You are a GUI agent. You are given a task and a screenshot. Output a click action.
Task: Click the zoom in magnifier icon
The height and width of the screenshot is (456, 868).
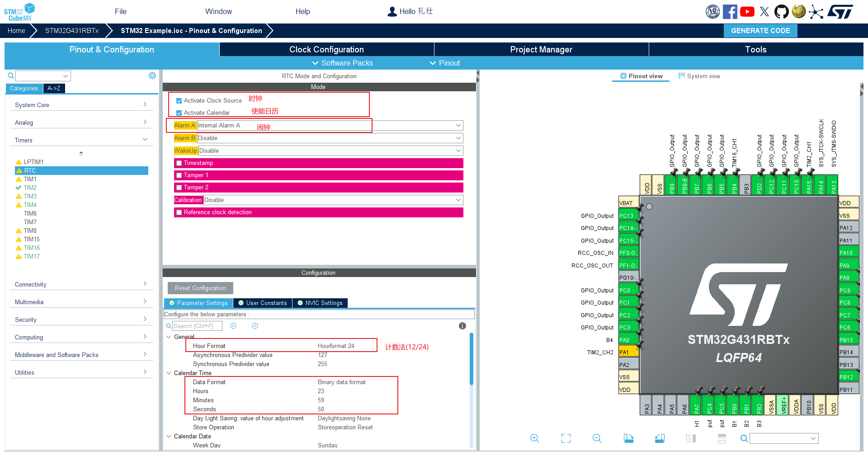coord(534,438)
